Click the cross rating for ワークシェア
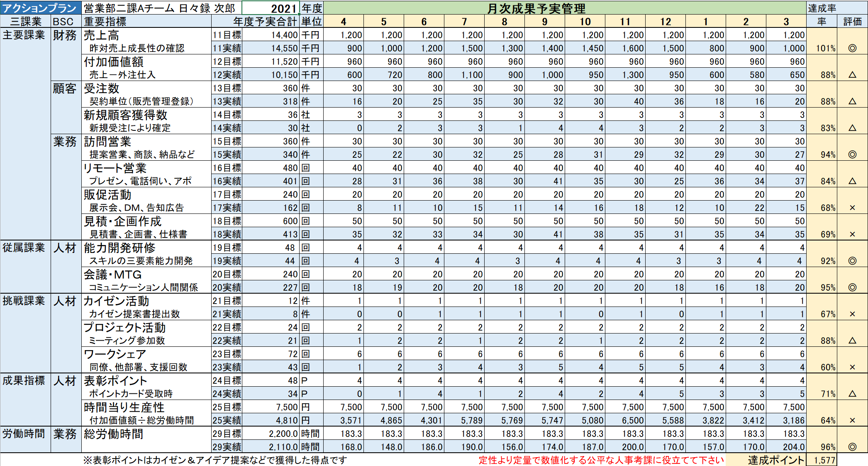 pyautogui.click(x=852, y=367)
